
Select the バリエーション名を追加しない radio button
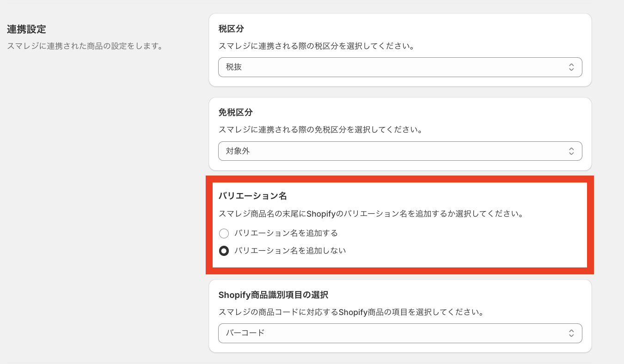click(x=224, y=251)
